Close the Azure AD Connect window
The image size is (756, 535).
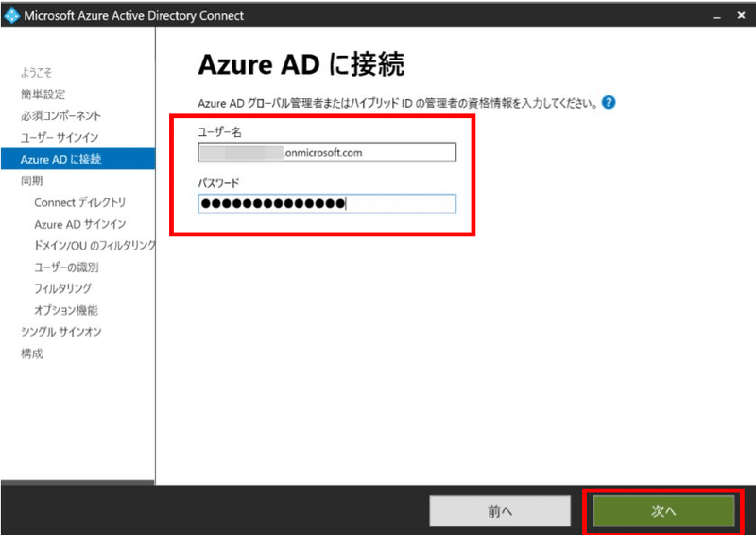pyautogui.click(x=742, y=16)
